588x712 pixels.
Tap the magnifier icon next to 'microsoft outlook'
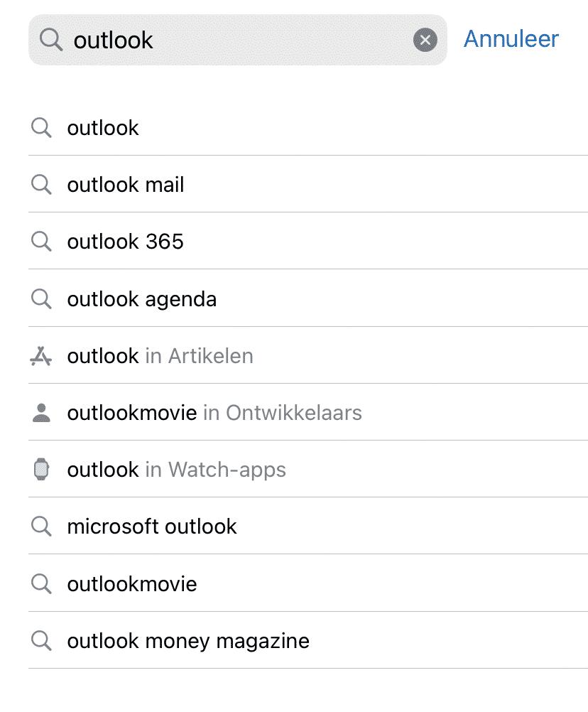pyautogui.click(x=41, y=527)
